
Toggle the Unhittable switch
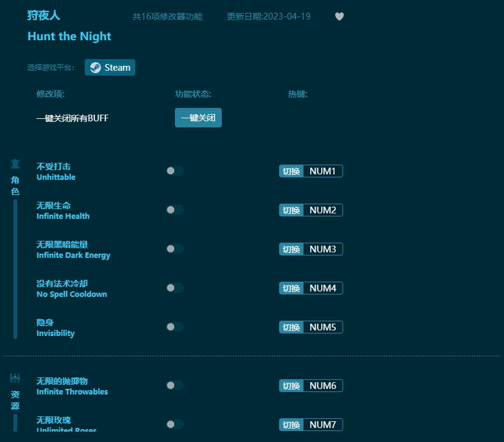pyautogui.click(x=174, y=171)
